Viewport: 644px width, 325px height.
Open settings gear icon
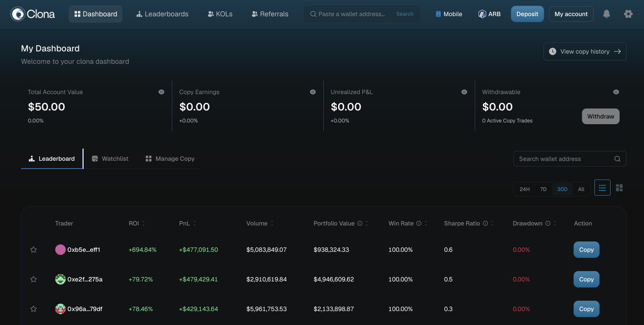[x=628, y=14]
